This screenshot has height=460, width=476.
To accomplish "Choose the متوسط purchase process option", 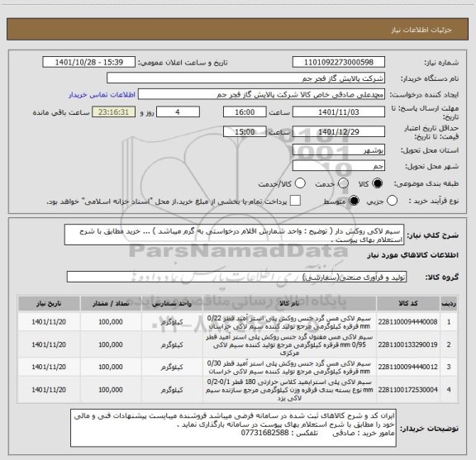I will pos(354,201).
